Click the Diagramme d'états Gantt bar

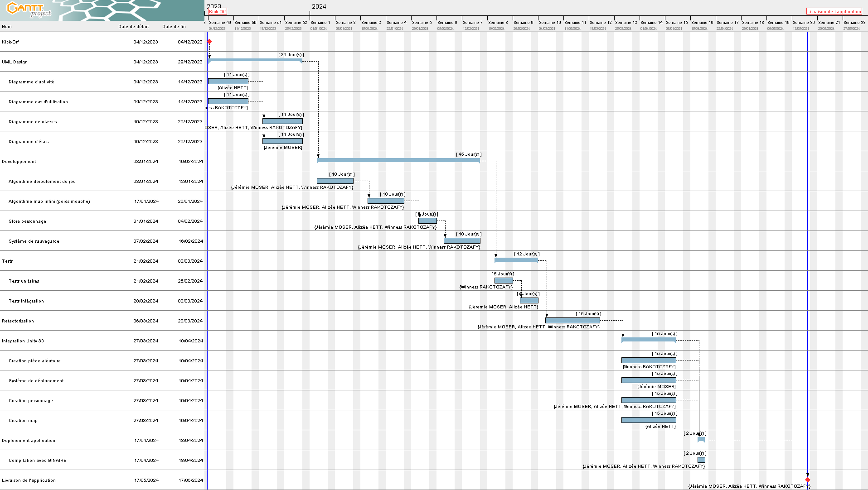[x=282, y=141]
